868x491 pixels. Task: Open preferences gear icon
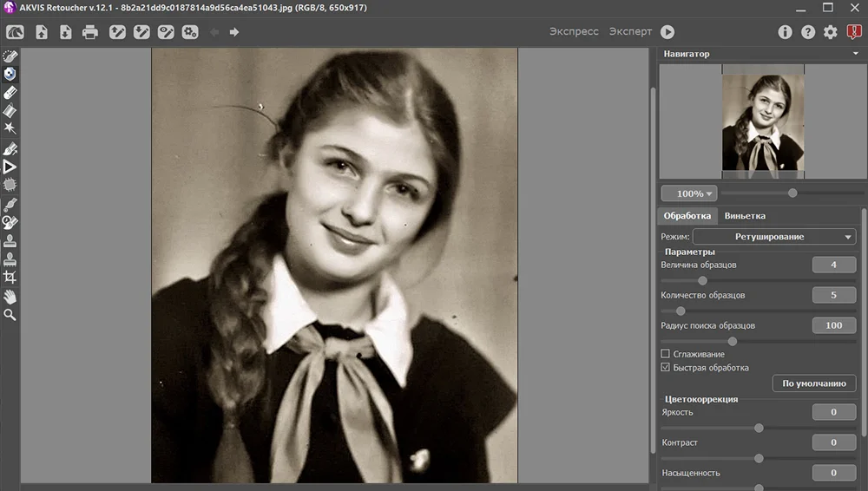click(831, 32)
